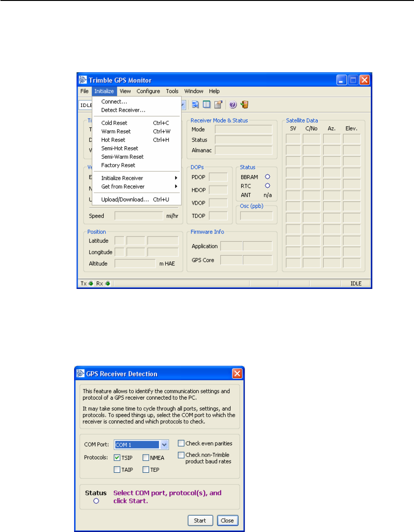Select Warm Reset menu entry
This screenshot has height=532, width=414.
coord(137,131)
